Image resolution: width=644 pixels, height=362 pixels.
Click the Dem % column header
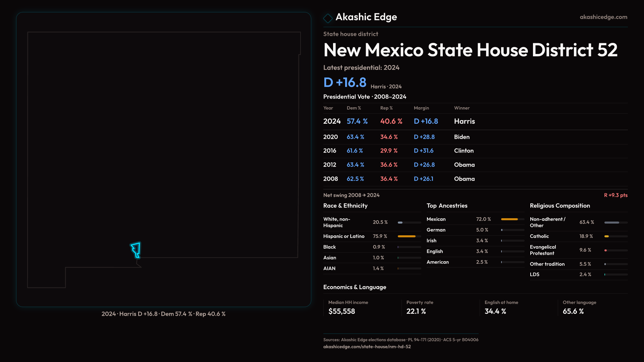(x=354, y=108)
